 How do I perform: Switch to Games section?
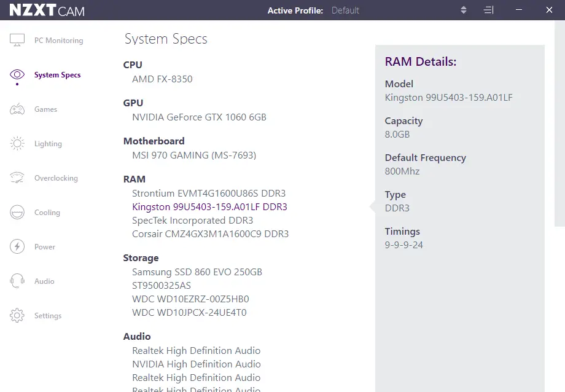pos(46,109)
